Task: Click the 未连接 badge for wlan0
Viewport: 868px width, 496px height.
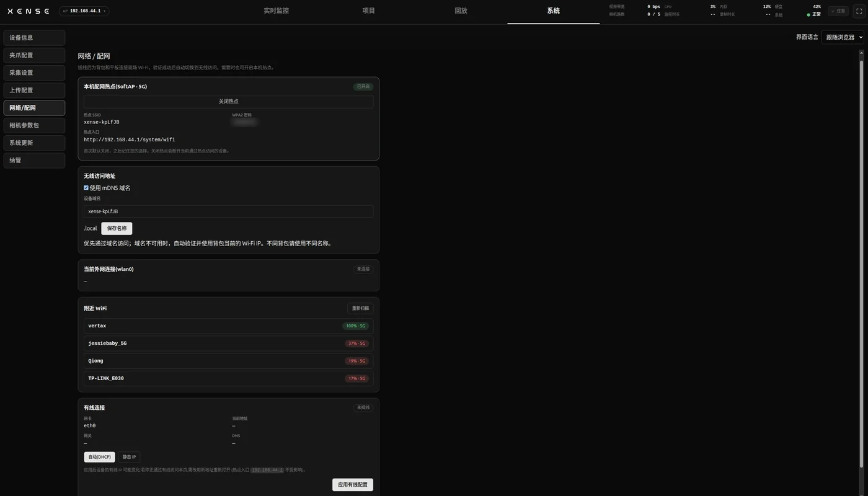Action: (363, 269)
